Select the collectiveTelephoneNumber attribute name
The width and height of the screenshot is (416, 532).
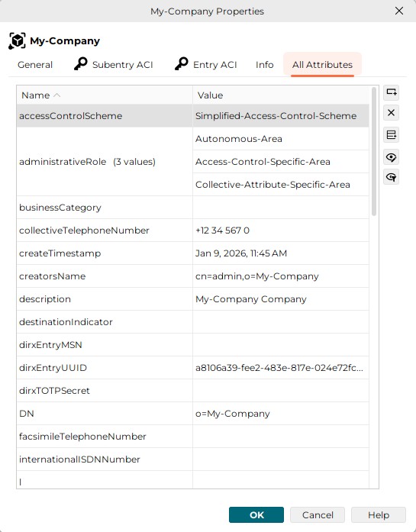pyautogui.click(x=105, y=231)
